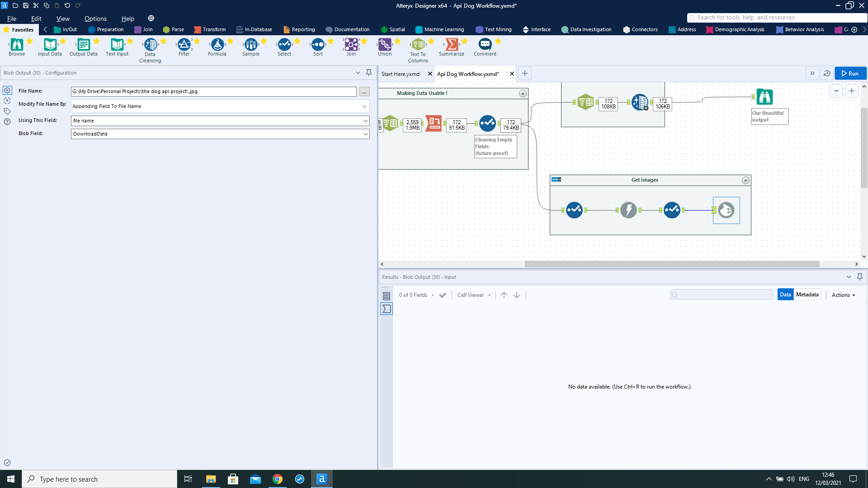Select the Union tool icon
Screen dimensions: 868x488
(x=385, y=45)
